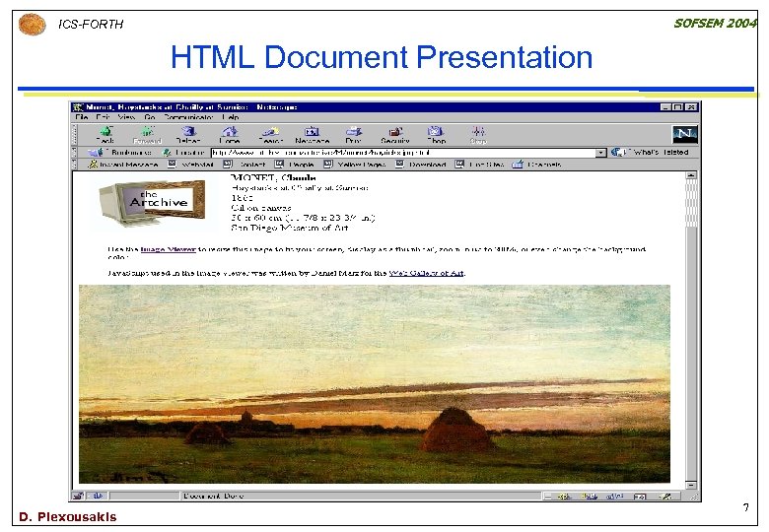The width and height of the screenshot is (769, 532).
Task: Open the Help menu
Action: coord(231,117)
